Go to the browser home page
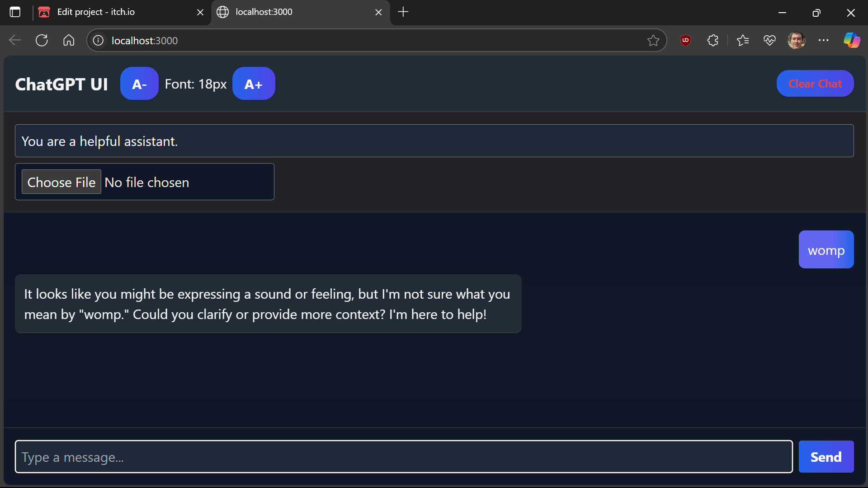 pos(69,40)
